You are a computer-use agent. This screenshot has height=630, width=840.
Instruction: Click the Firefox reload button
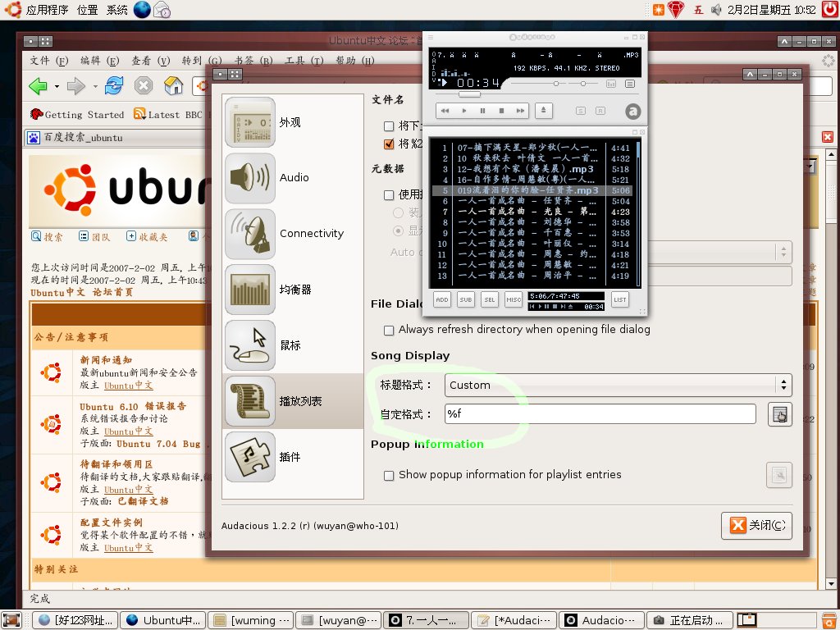113,85
